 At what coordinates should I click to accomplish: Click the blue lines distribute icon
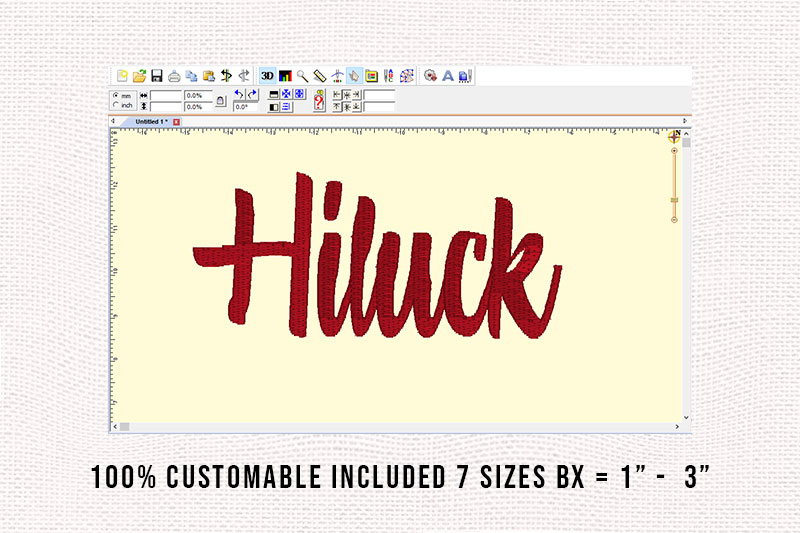coord(286,107)
